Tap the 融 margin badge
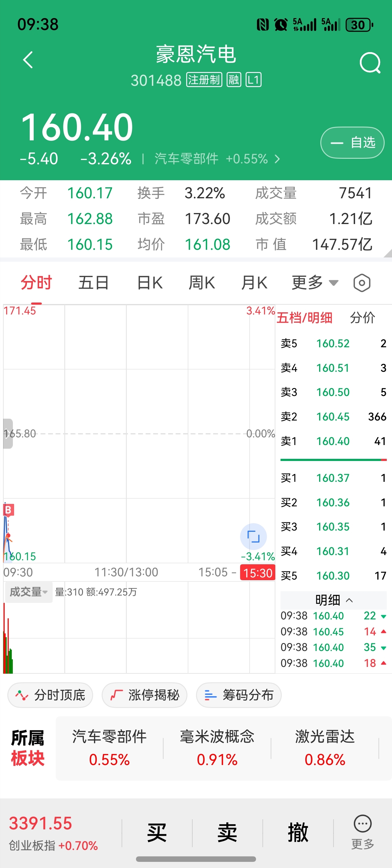 tap(234, 80)
